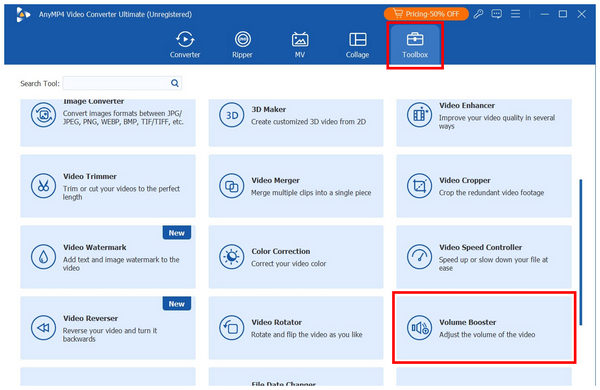Click the Image Converter icon
The width and height of the screenshot is (600, 390).
[43, 114]
